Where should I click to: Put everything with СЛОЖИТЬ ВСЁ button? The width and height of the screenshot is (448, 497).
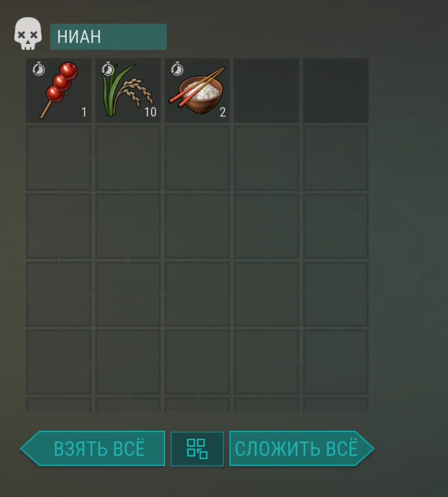pos(302,448)
